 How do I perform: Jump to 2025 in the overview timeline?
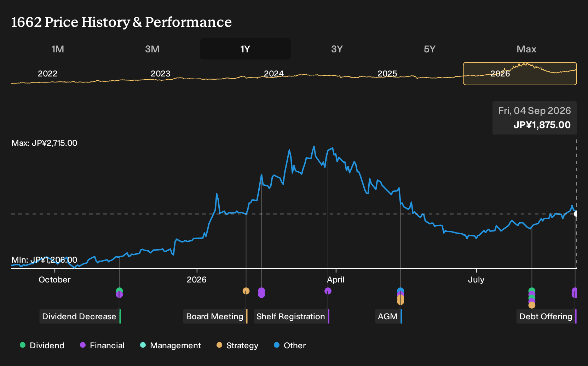(387, 74)
